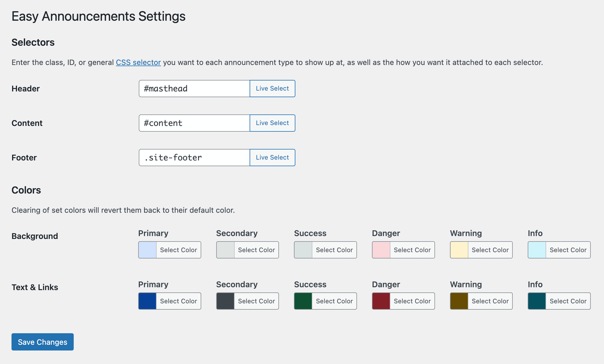This screenshot has height=364, width=604.
Task: Click Select Color for Background Primary
Action: (x=178, y=250)
